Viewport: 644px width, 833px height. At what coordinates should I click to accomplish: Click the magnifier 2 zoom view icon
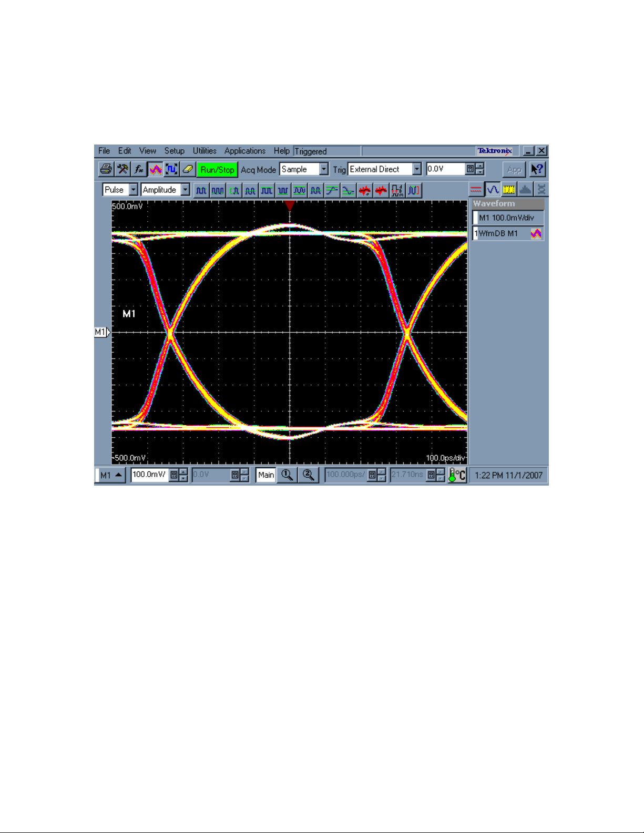coord(309,475)
